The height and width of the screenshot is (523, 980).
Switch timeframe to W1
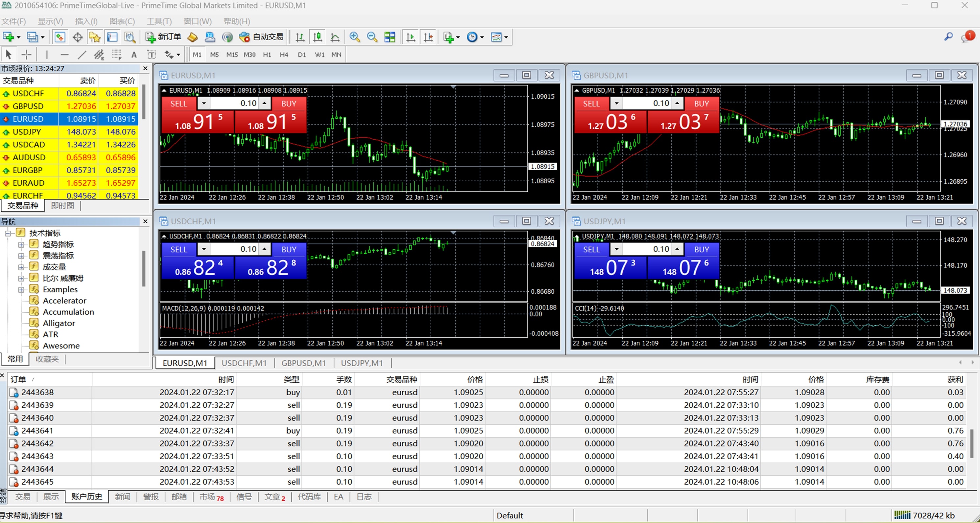click(320, 54)
